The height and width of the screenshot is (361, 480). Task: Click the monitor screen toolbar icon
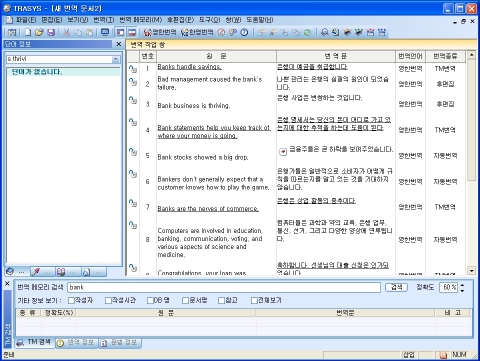pos(105,32)
